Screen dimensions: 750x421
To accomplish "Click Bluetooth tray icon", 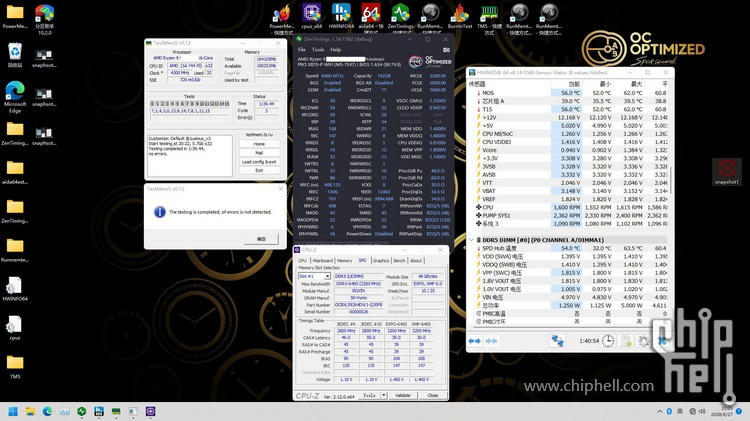I will point(669,411).
